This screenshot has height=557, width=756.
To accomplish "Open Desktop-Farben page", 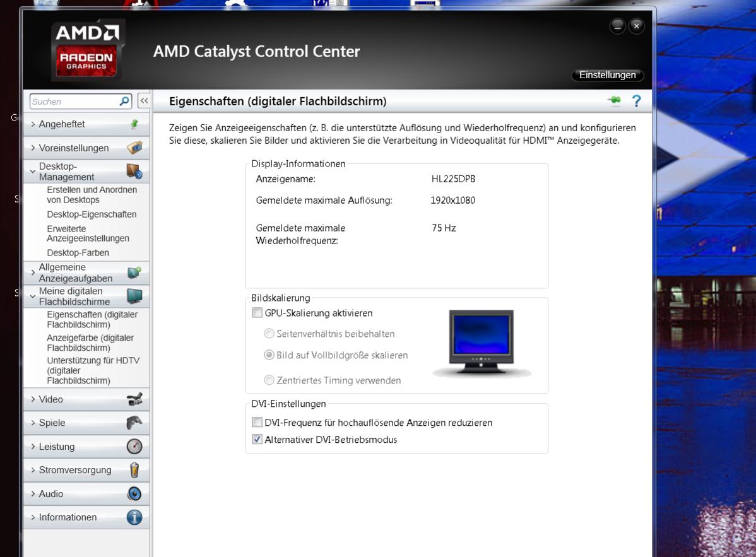I will pos(78,252).
